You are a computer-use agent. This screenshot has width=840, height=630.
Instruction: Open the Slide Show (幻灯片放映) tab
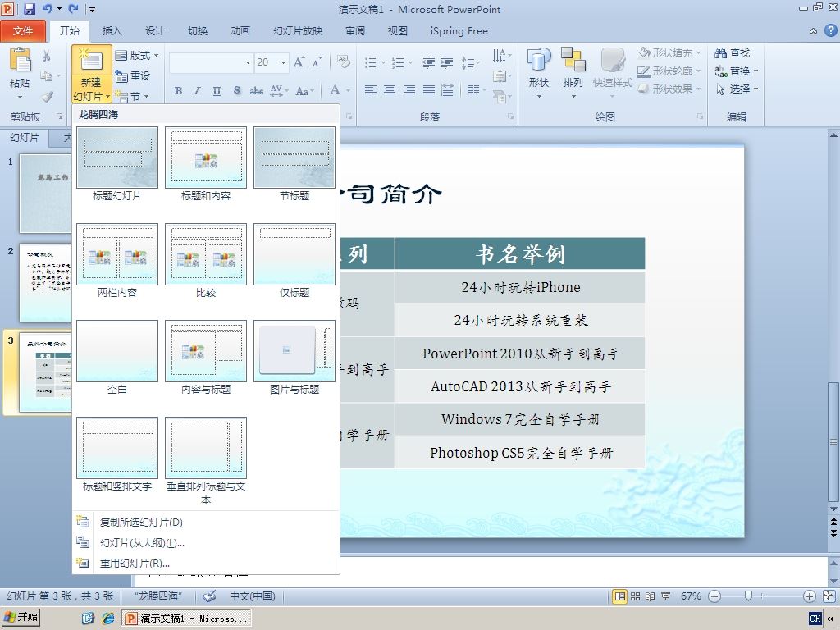298,31
